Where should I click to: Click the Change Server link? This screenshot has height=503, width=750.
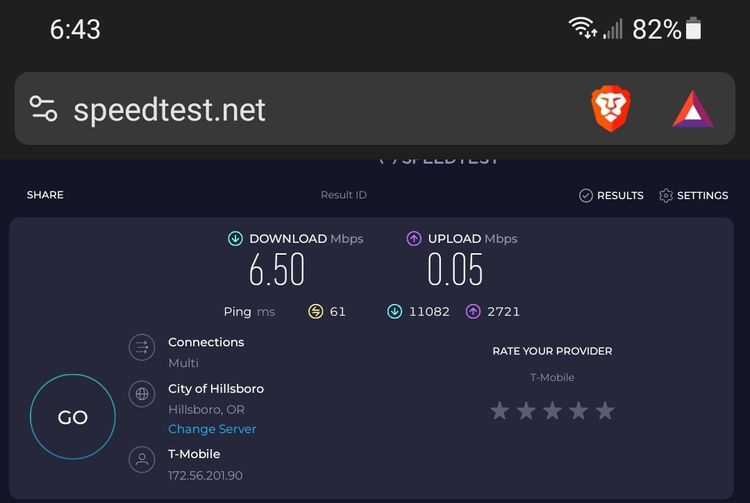pyautogui.click(x=212, y=429)
